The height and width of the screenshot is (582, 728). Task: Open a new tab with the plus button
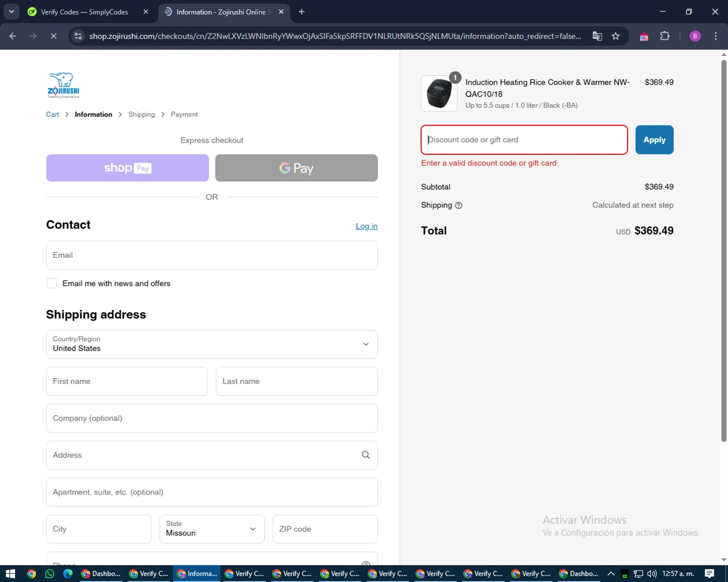pyautogui.click(x=301, y=12)
